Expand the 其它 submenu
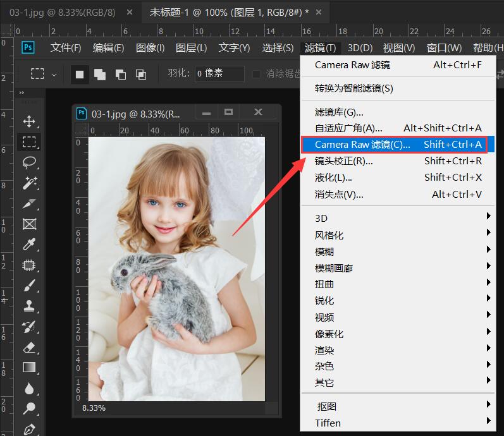Screen dimensions: 504x436 398,382
